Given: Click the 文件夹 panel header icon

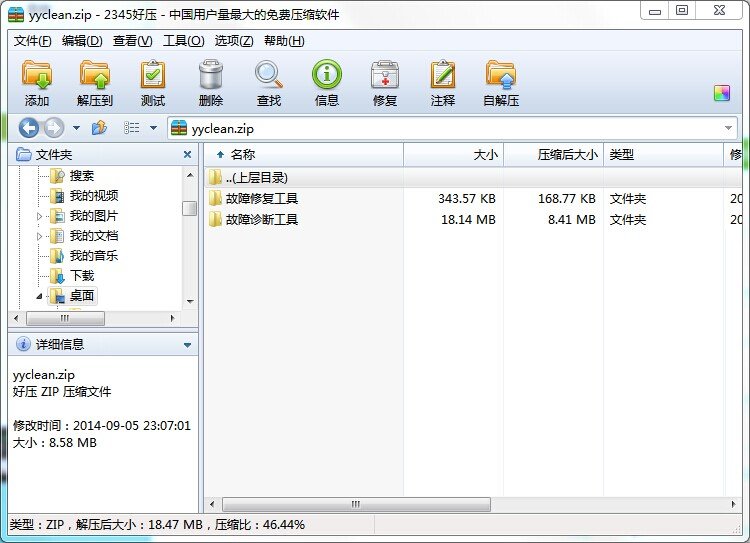Looking at the screenshot, I should pos(23,154).
